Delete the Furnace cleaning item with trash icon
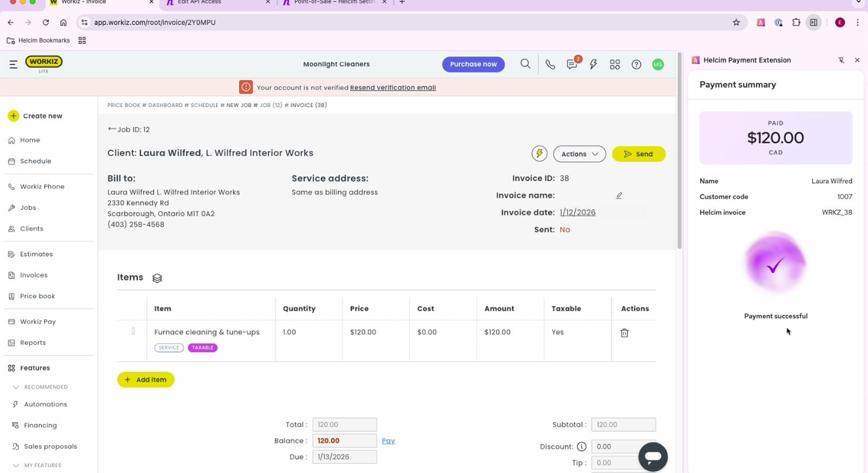This screenshot has height=473, width=868. 624,333
